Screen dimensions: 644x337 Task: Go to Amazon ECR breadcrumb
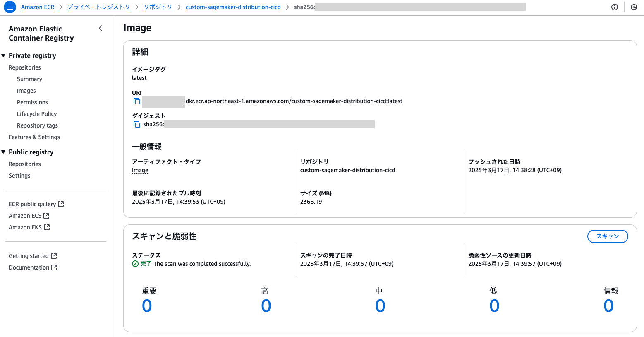[x=38, y=7]
